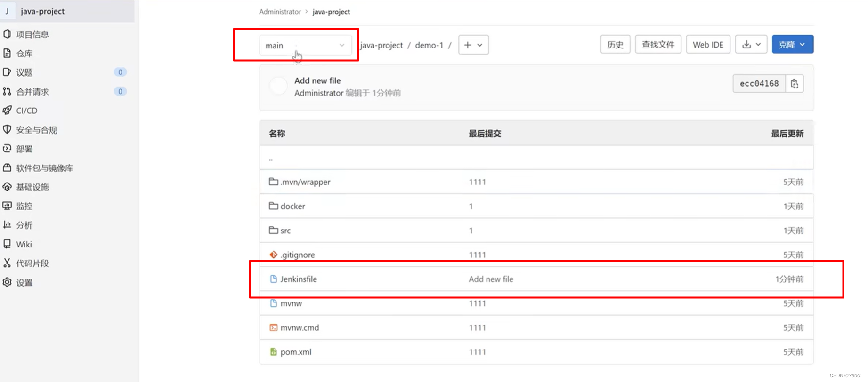The width and height of the screenshot is (868, 382).
Task: Open the pom.xml file name
Action: (296, 352)
